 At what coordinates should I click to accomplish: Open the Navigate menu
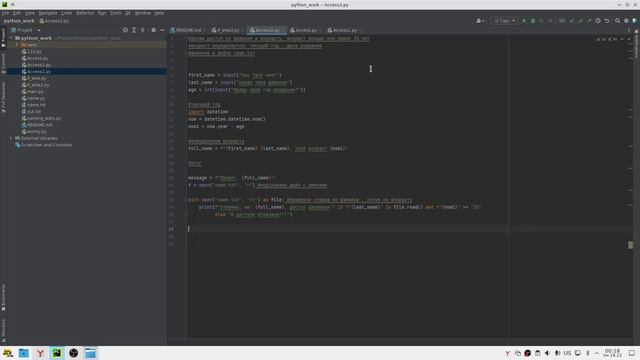point(48,13)
